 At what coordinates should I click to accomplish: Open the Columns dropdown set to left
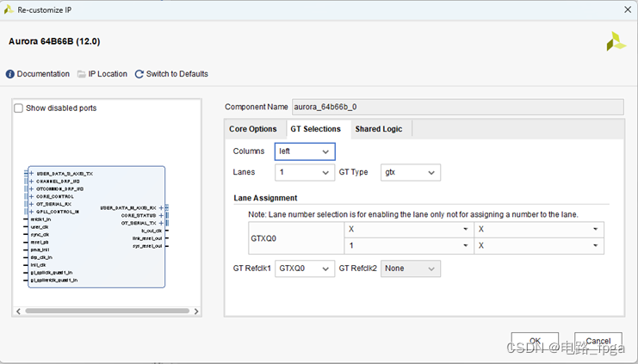pyautogui.click(x=305, y=151)
